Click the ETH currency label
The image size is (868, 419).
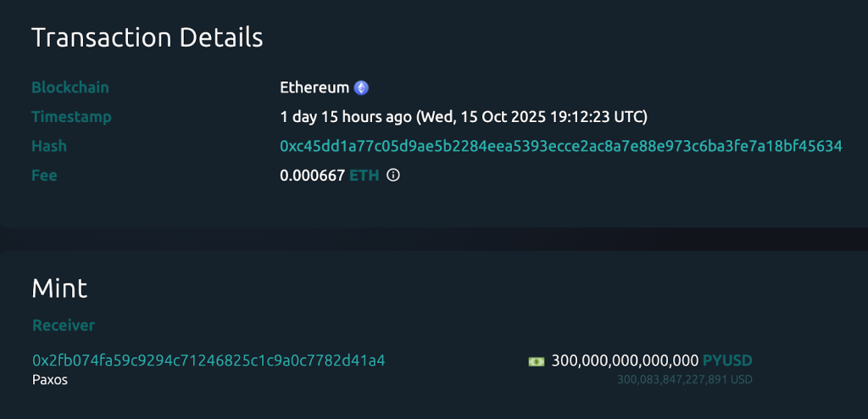pyautogui.click(x=364, y=176)
